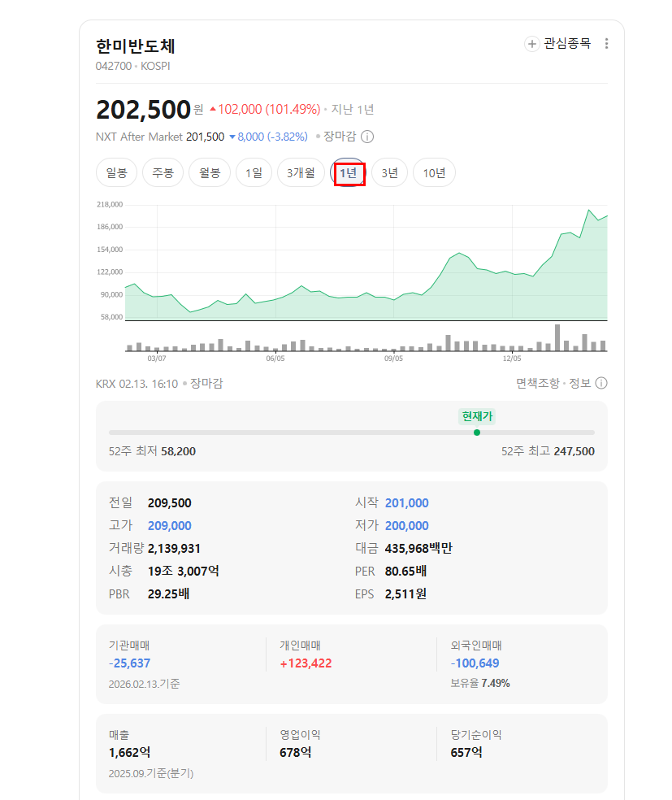Viewport: 672px width, 800px height.
Task: Click the 현재가 marker on 52-week range
Action: pyautogui.click(x=477, y=433)
